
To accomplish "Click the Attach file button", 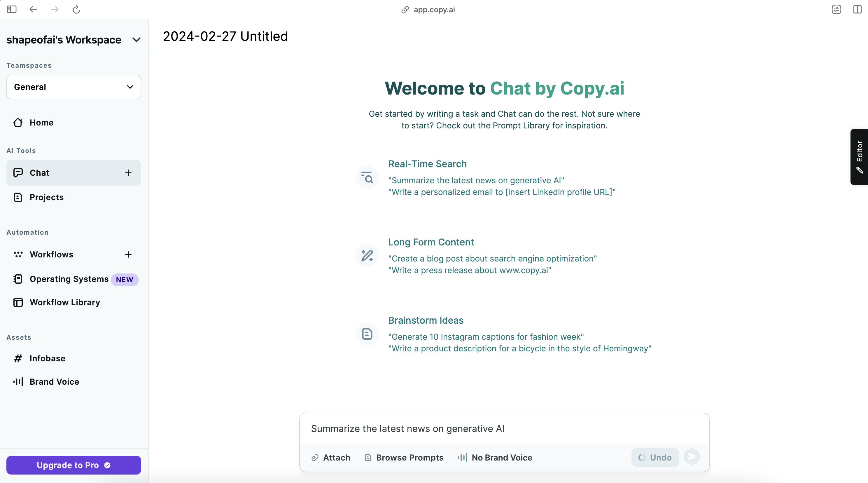I will (331, 457).
